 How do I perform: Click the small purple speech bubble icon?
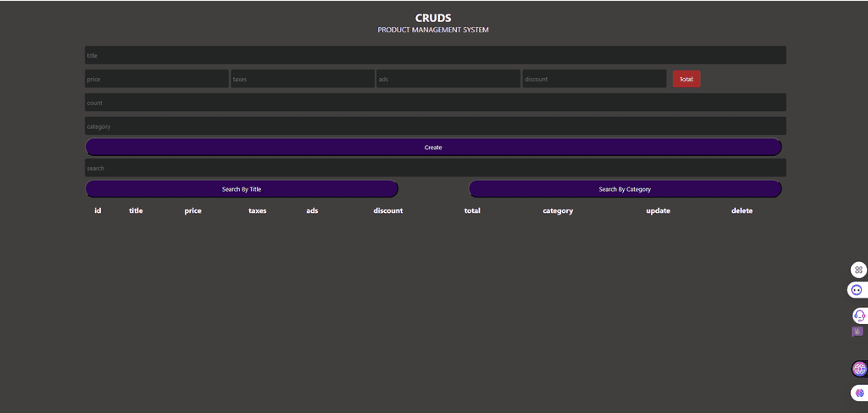click(857, 332)
